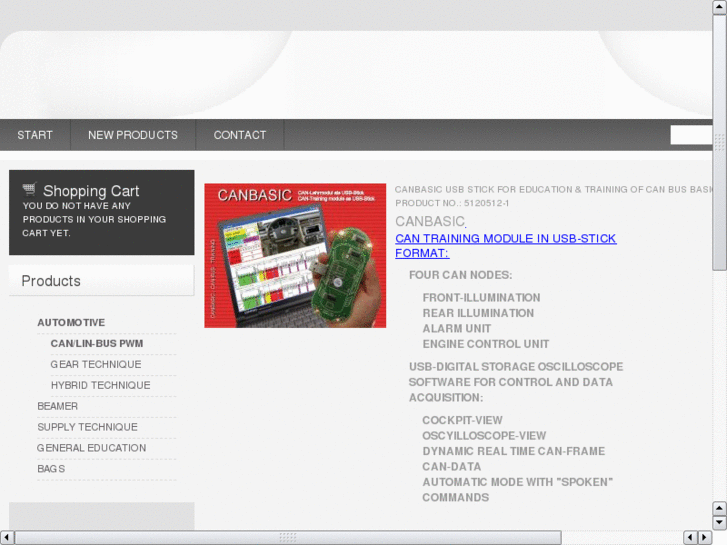Click vertical scrollbar down arrow at bottom
727x545 pixels.
point(719,523)
